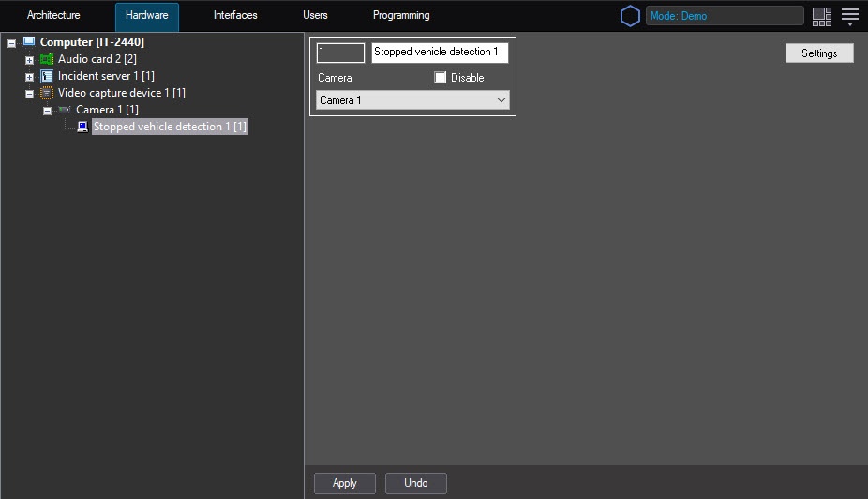Screen dimensions: 868x499
Task: Open the Camera 1 dropdown list
Action: point(413,100)
